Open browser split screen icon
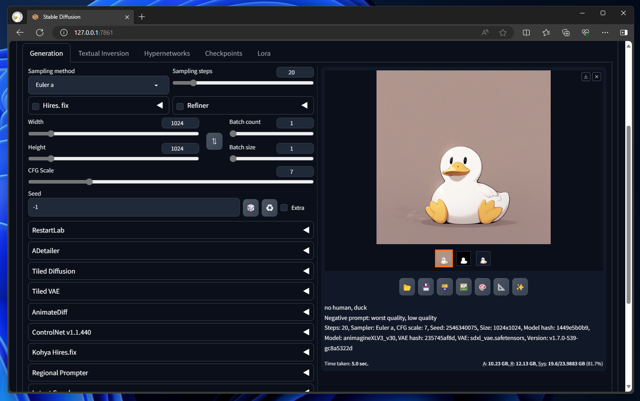The height and width of the screenshot is (401, 640). click(526, 32)
